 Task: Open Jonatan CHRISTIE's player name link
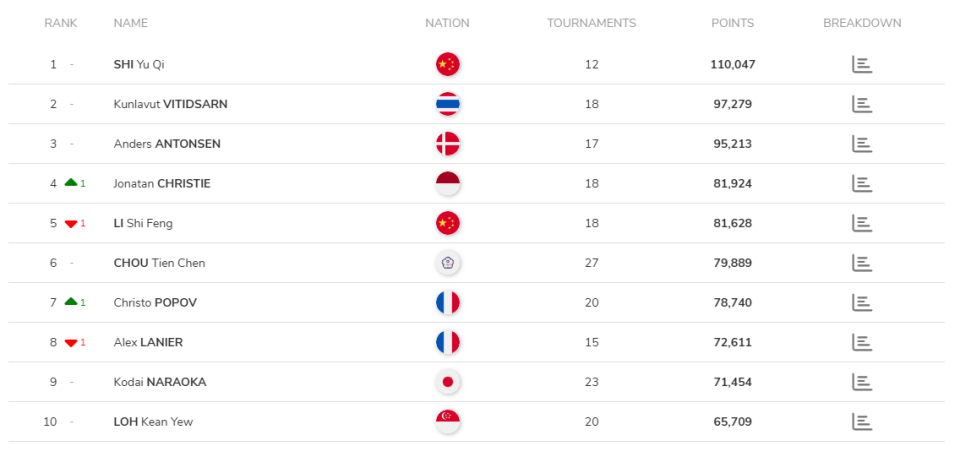162,183
